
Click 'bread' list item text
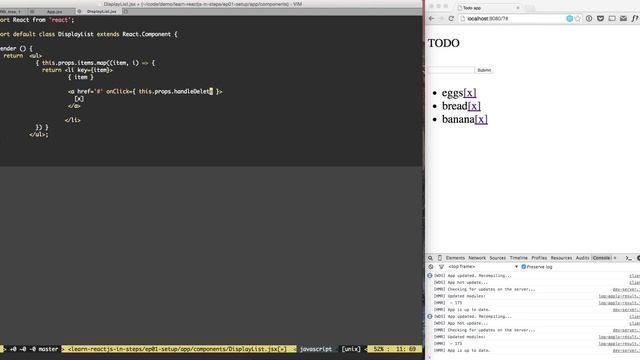coord(455,106)
